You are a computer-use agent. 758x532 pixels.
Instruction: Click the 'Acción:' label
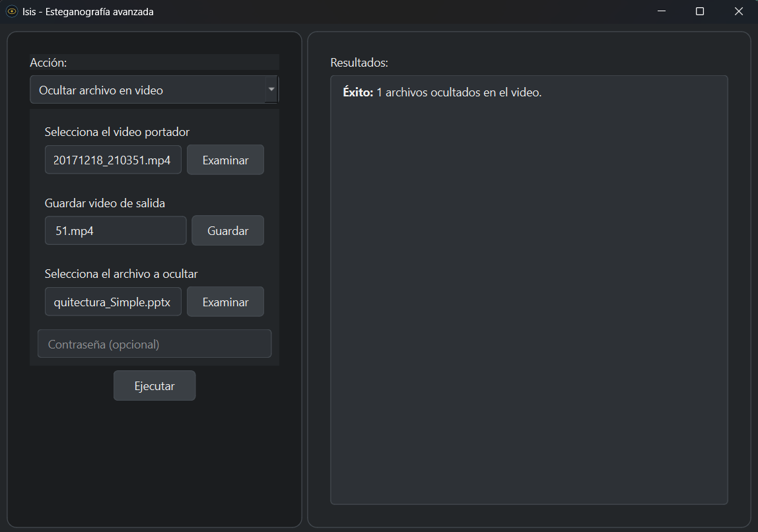click(x=48, y=63)
